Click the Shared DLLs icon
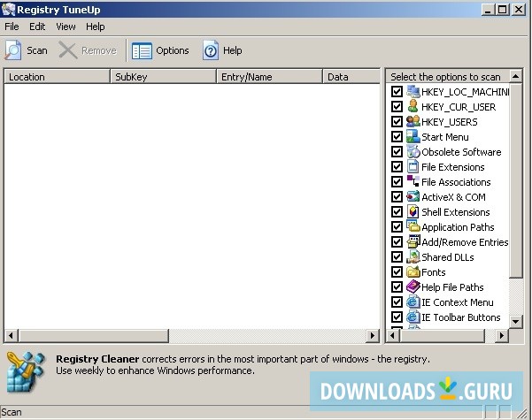Image resolution: width=532 pixels, height=420 pixels. tap(412, 256)
